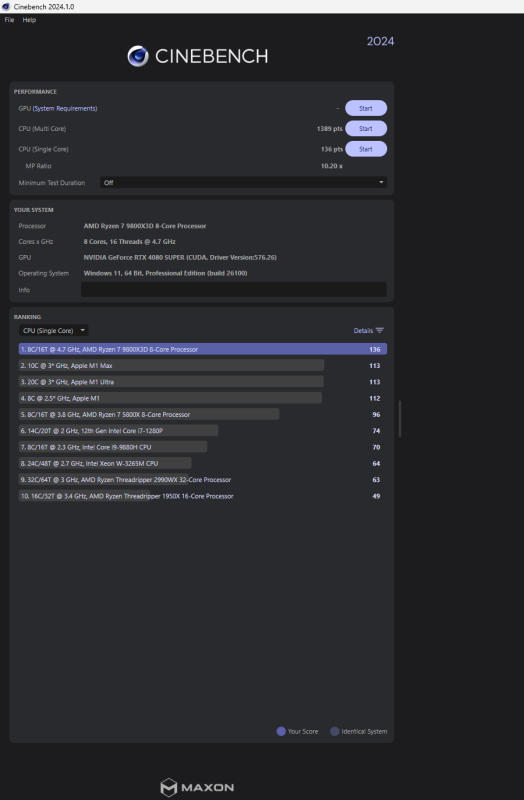Select ranking row 8C Apple M1

203,398
